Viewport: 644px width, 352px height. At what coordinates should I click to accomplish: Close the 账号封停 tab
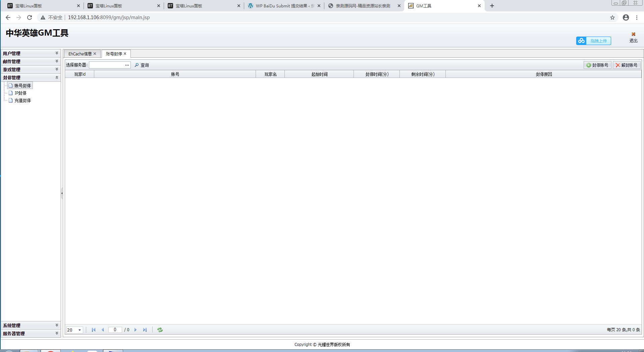pos(125,54)
